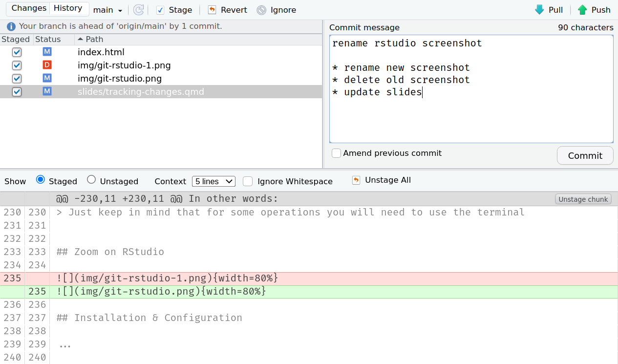Click the Ignore toolbar icon
The height and width of the screenshot is (364, 618).
pos(261,10)
